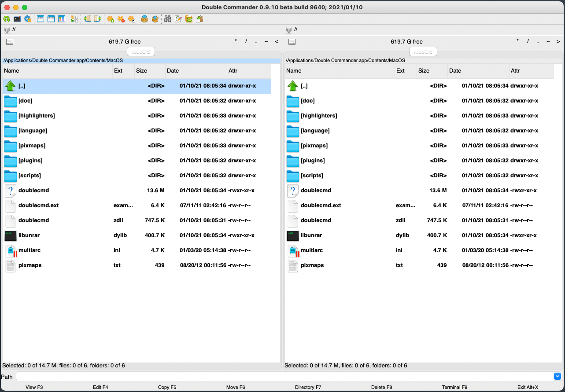565x392 pixels.
Task: Select [highlighters] folder in left panel
Action: pyautogui.click(x=137, y=116)
